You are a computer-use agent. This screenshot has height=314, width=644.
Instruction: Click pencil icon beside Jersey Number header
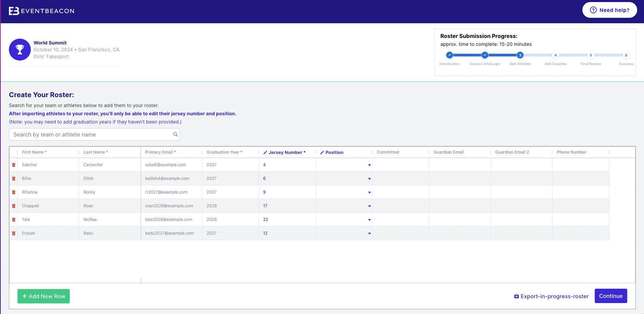[x=265, y=153]
